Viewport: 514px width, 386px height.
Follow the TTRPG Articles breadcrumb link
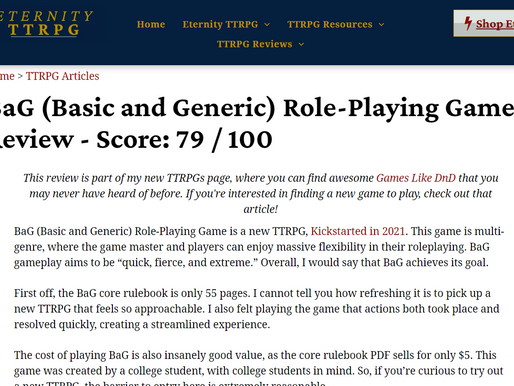coord(62,76)
